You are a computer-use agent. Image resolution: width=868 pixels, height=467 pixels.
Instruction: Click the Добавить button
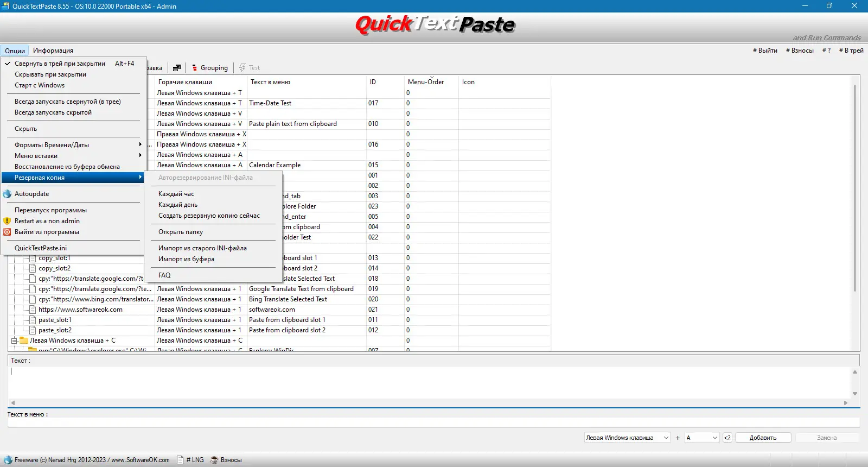(x=763, y=438)
